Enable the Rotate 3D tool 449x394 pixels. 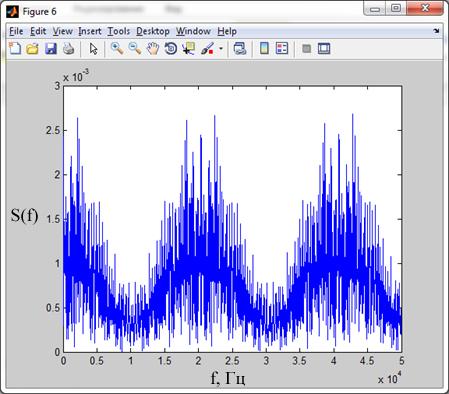pos(171,49)
